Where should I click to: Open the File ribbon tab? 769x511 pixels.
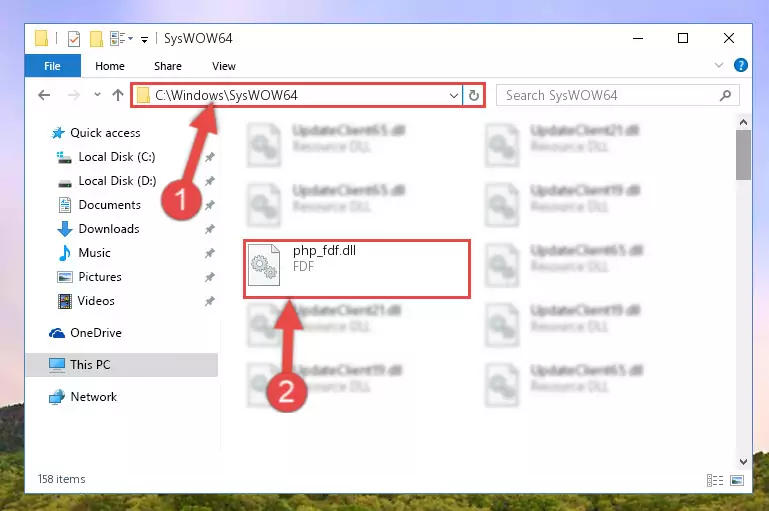(52, 66)
